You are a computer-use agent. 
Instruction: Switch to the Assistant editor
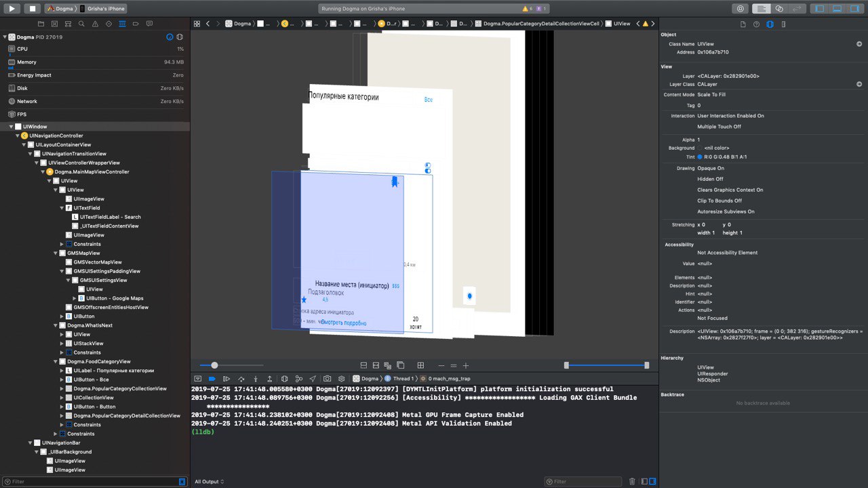(x=779, y=9)
